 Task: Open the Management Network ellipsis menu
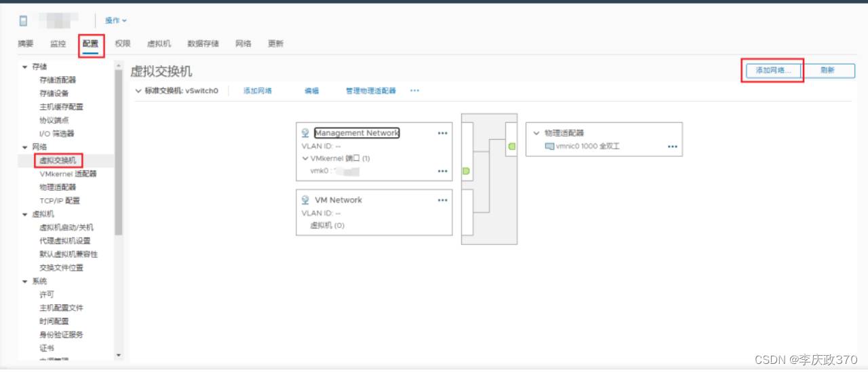[x=442, y=134]
